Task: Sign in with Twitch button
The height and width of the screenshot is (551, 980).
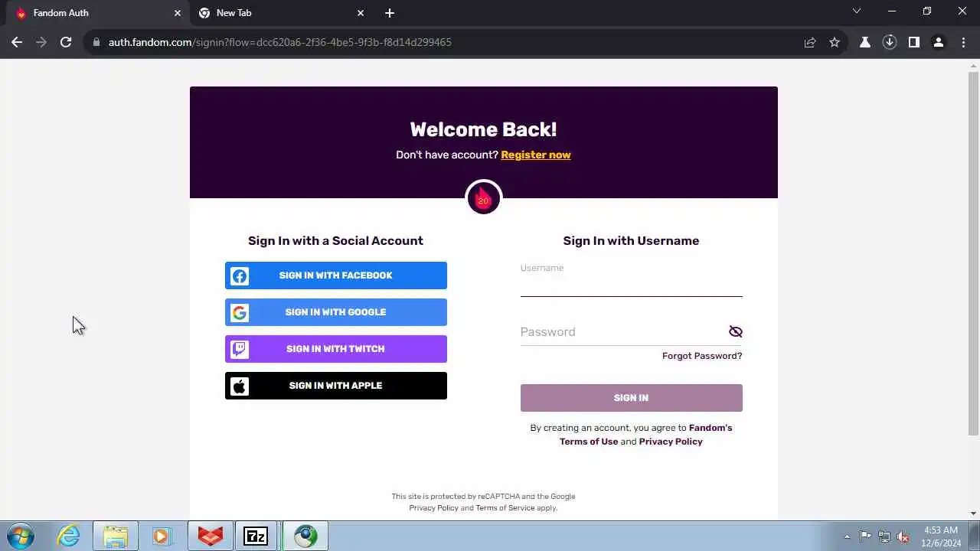Action: [x=335, y=349]
